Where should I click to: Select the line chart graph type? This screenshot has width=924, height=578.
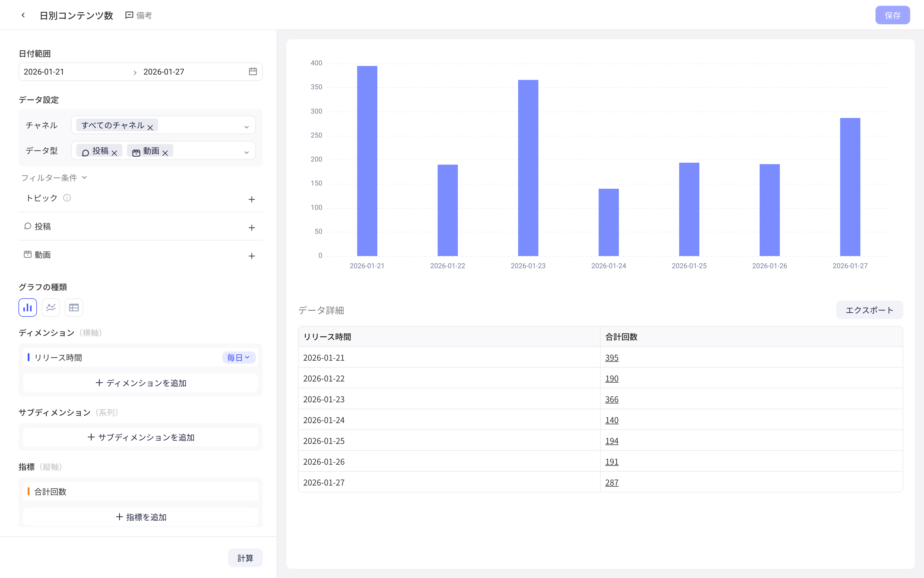(x=51, y=307)
